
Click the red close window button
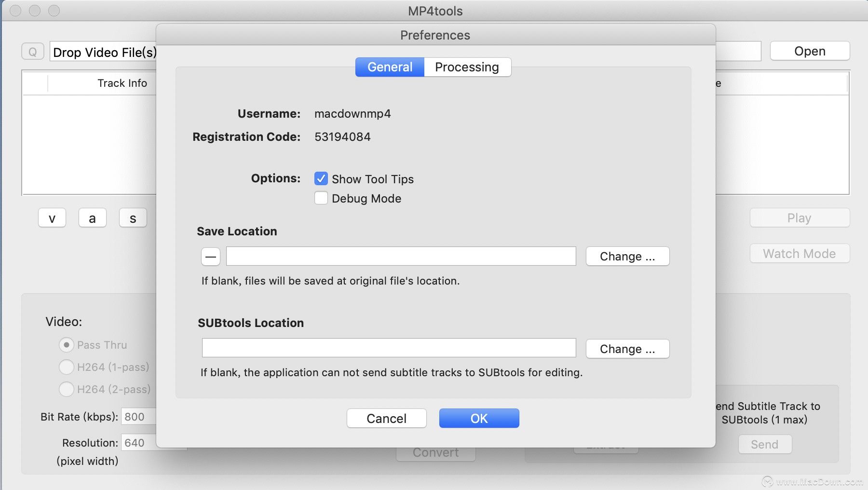(16, 11)
